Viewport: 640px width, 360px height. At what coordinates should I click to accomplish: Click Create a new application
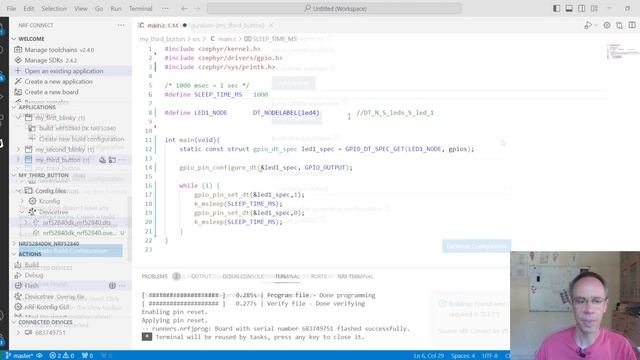pos(58,82)
